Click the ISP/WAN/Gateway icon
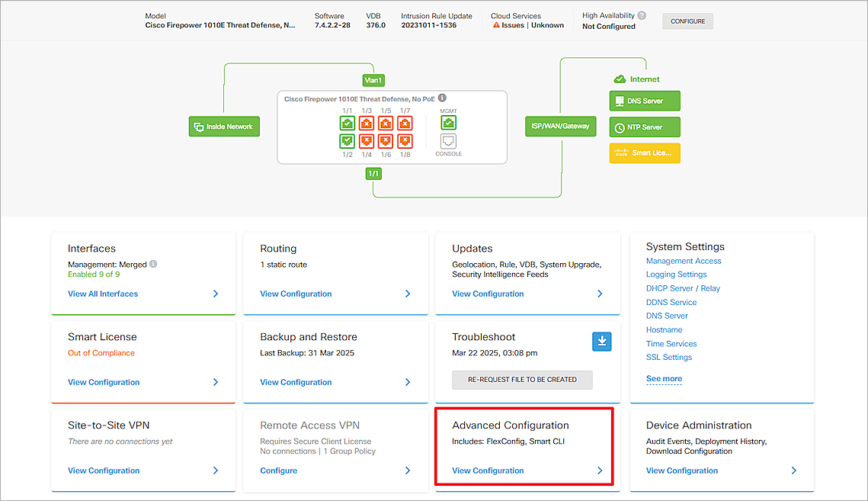The width and height of the screenshot is (868, 501). coord(560,127)
